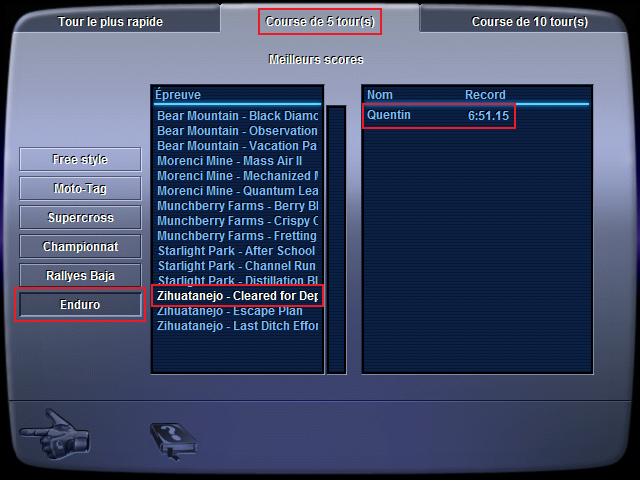Select Quentin's 6:51.15 record row
This screenshot has height=481, width=640.
[x=438, y=116]
